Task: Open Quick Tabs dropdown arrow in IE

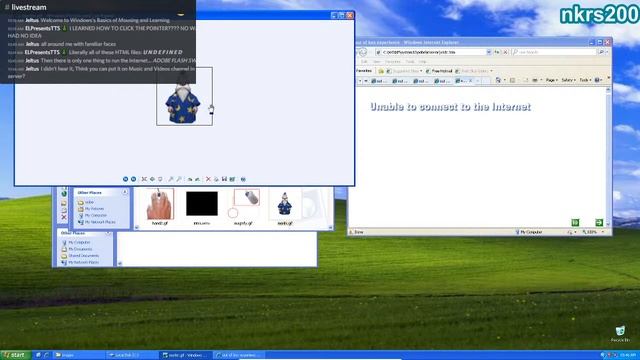Action: point(366,81)
